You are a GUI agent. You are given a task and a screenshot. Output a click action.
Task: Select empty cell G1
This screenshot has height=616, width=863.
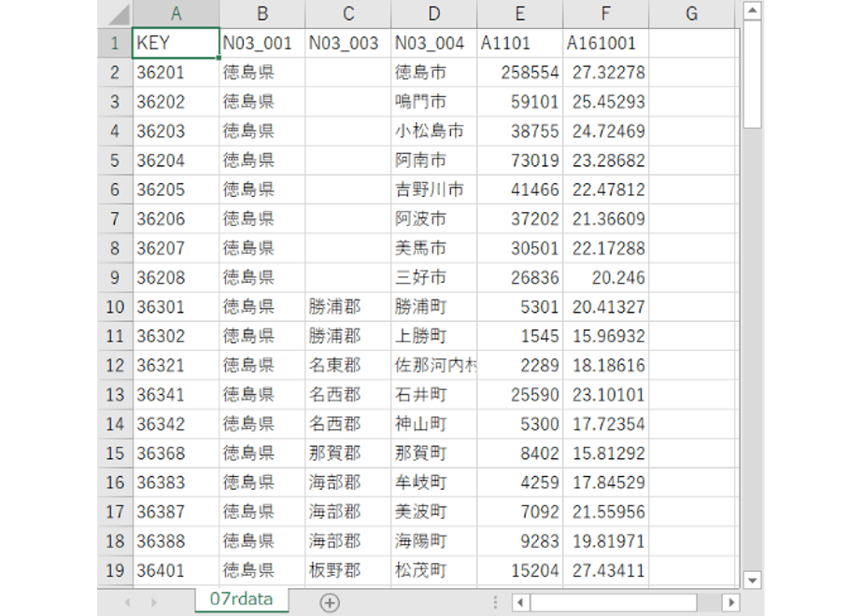(x=692, y=43)
